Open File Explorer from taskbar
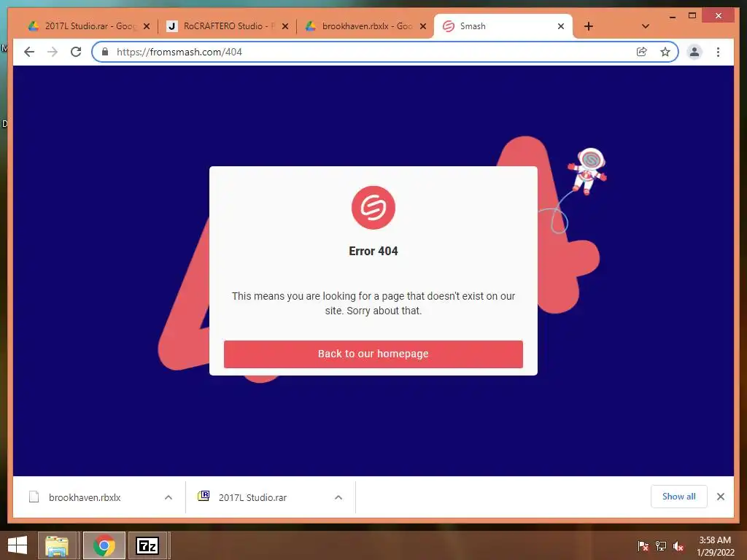The width and height of the screenshot is (747, 560). click(57, 545)
